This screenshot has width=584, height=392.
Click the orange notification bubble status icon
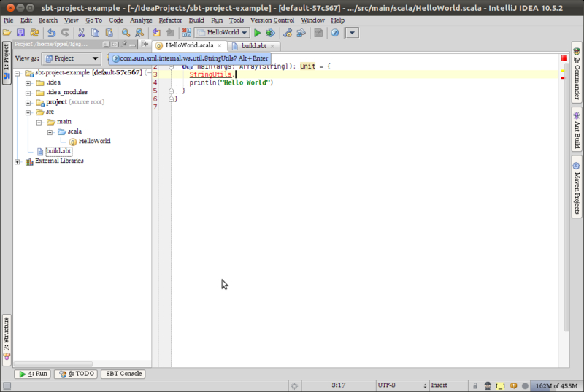(514, 386)
